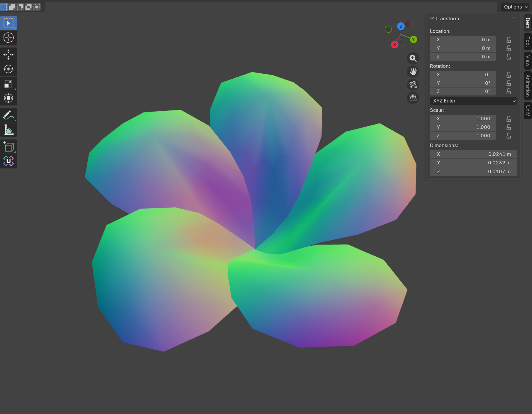Select the Cursor tool
This screenshot has width=532, height=414.
pyautogui.click(x=9, y=38)
